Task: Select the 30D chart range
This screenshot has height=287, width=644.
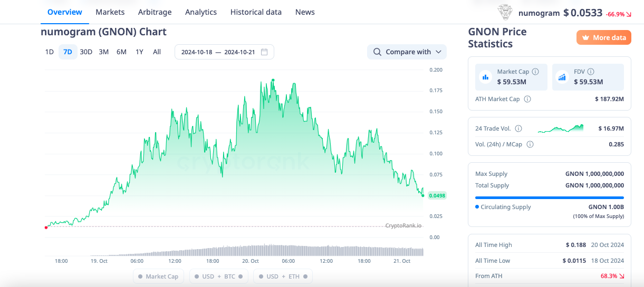Action: [x=86, y=52]
